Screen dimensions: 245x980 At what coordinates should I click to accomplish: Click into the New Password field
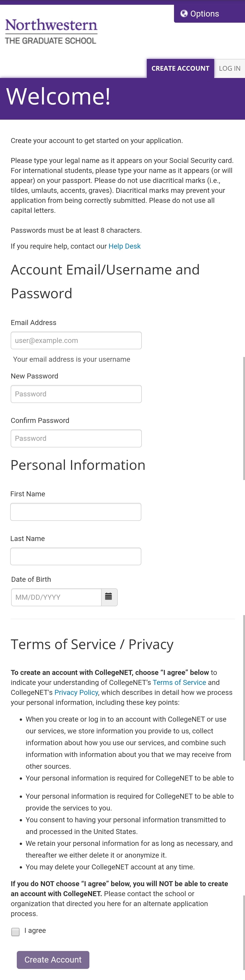[76, 394]
